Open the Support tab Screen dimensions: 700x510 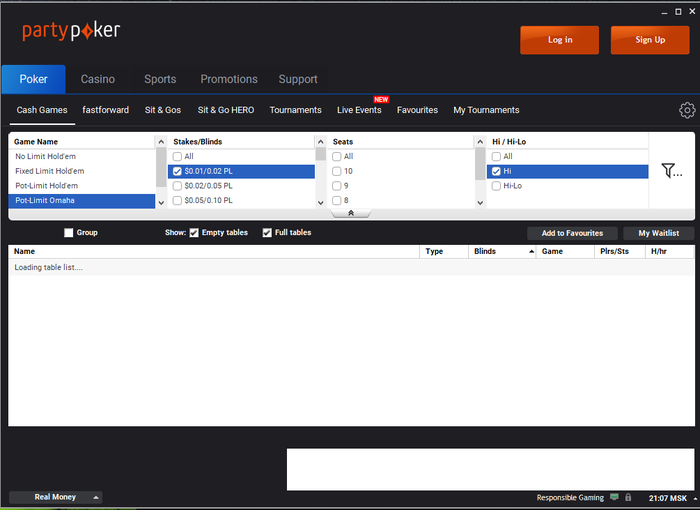[298, 79]
